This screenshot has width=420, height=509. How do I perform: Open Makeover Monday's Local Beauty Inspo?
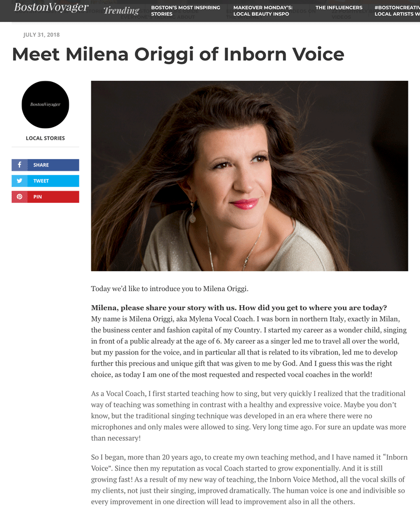tap(262, 11)
